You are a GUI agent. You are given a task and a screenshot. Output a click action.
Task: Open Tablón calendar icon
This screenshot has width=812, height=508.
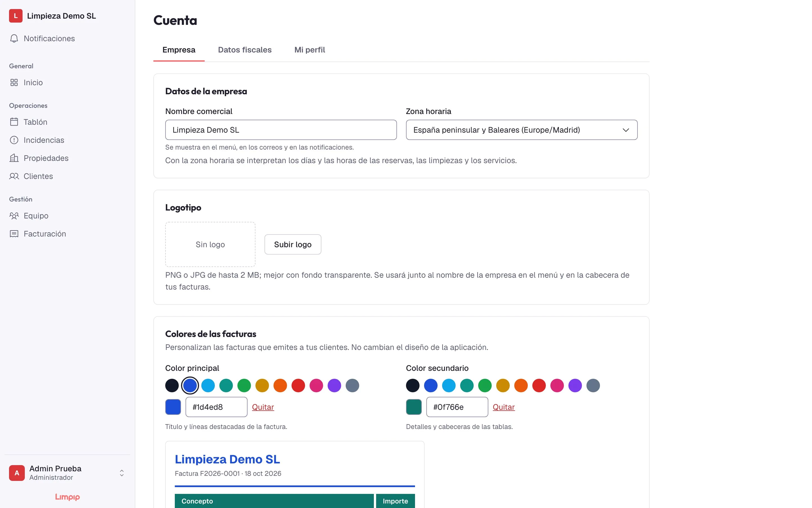coord(14,122)
